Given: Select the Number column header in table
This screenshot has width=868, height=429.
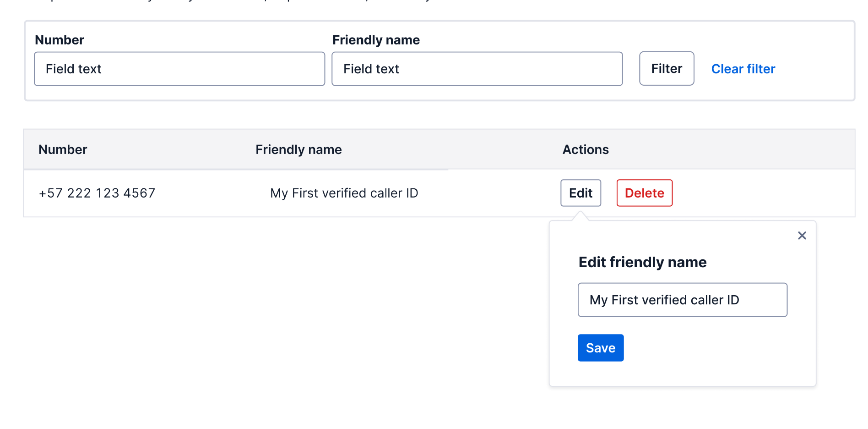Looking at the screenshot, I should click(63, 149).
